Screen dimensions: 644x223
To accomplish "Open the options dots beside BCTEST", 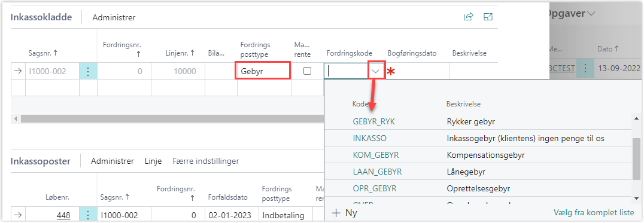I will click(585, 68).
